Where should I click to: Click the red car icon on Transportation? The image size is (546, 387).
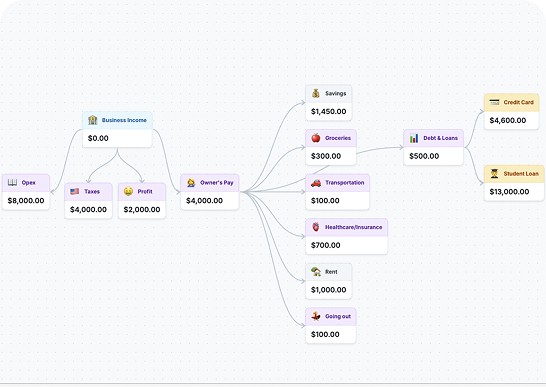click(x=316, y=183)
